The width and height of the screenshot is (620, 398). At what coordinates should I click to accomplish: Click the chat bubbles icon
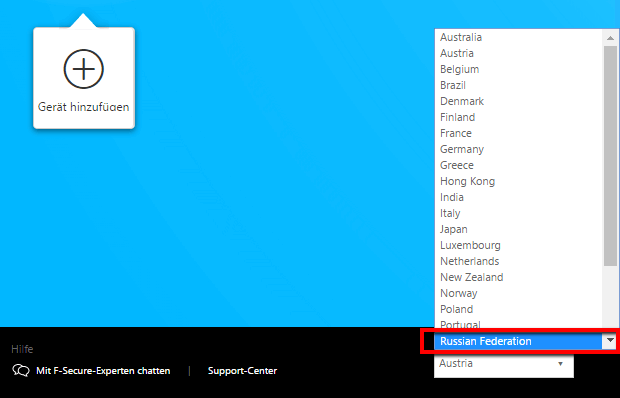click(21, 371)
